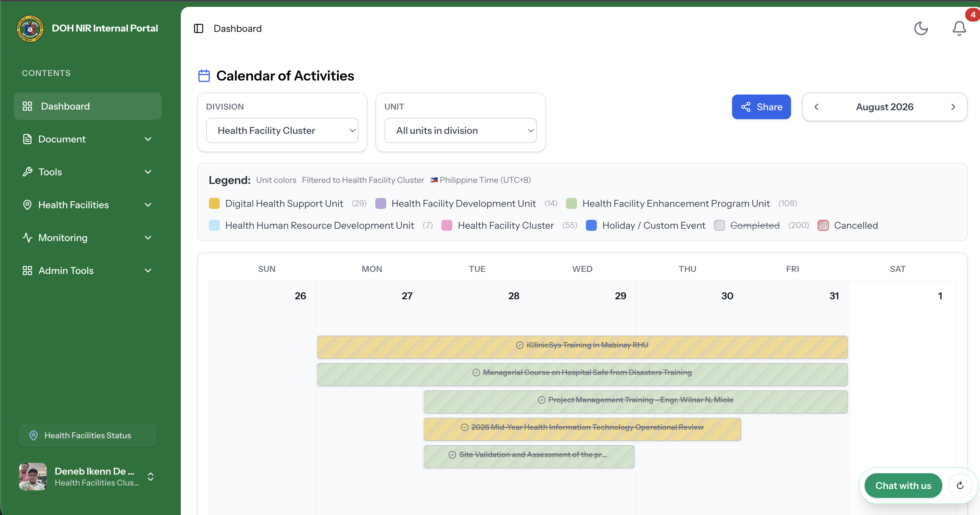
Task: Click the Dashboard grid icon in sidebar
Action: (x=27, y=106)
